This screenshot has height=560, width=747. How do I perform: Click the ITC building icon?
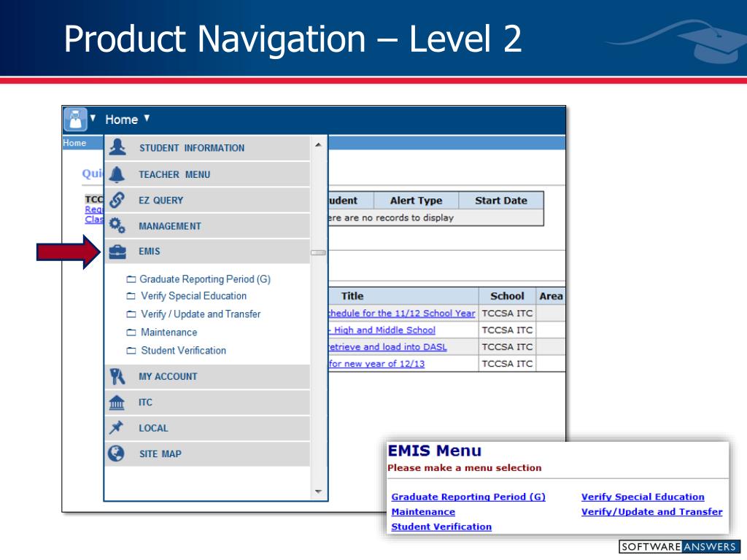[117, 402]
